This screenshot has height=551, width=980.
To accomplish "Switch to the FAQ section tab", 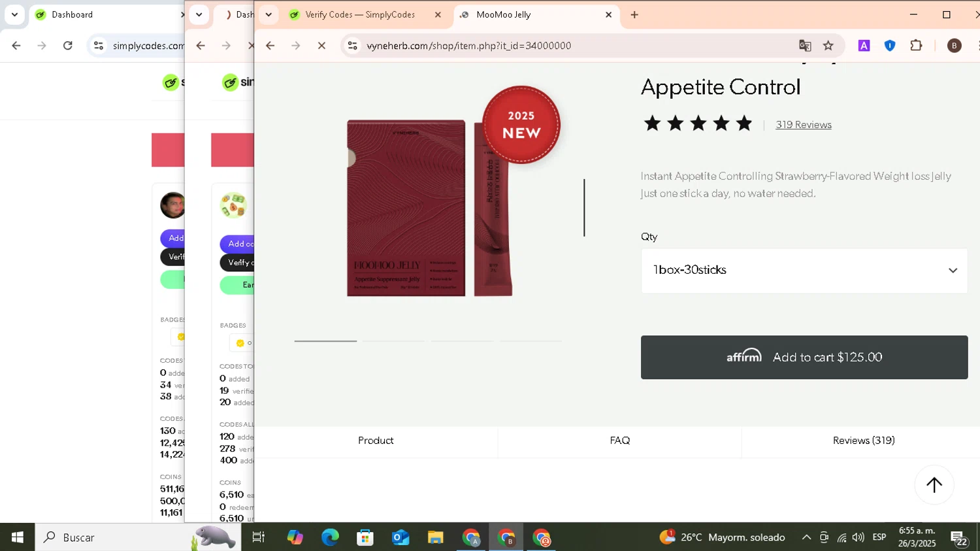I will point(619,441).
